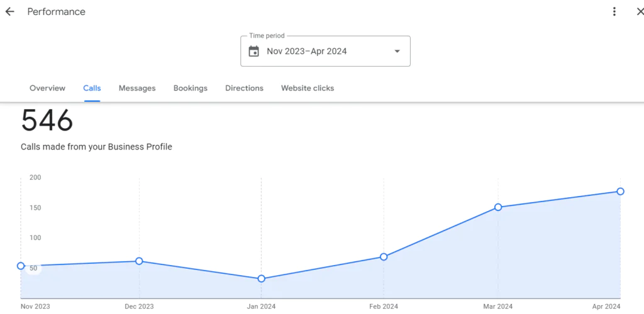
Task: Go to the Bookings tab
Action: (190, 88)
